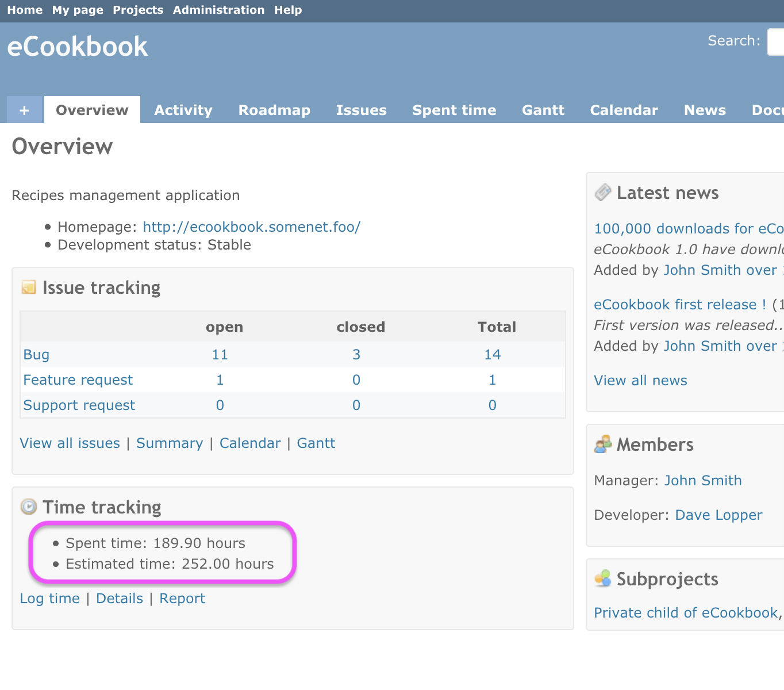Open the plus new-object menu

point(24,110)
